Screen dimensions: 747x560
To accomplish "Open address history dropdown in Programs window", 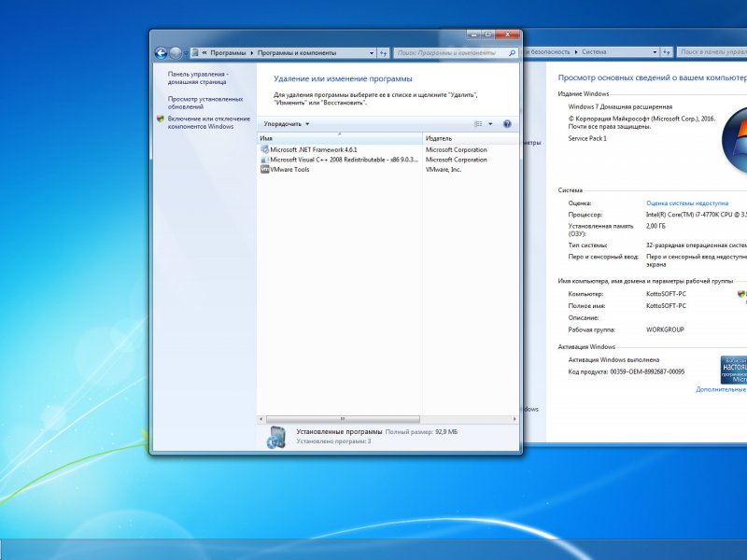I will click(372, 53).
